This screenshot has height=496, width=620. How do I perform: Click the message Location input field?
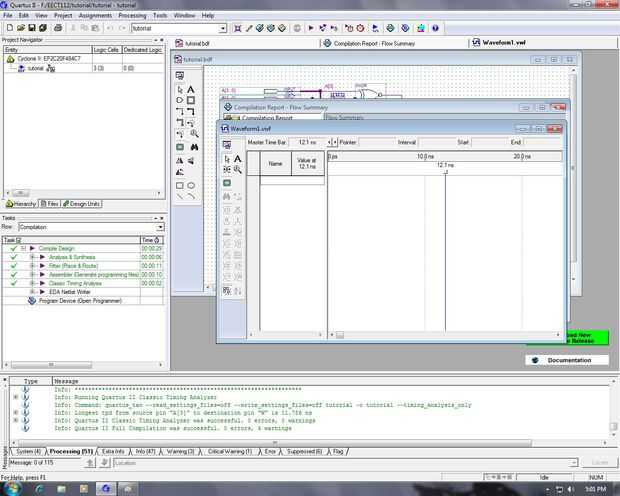346,462
